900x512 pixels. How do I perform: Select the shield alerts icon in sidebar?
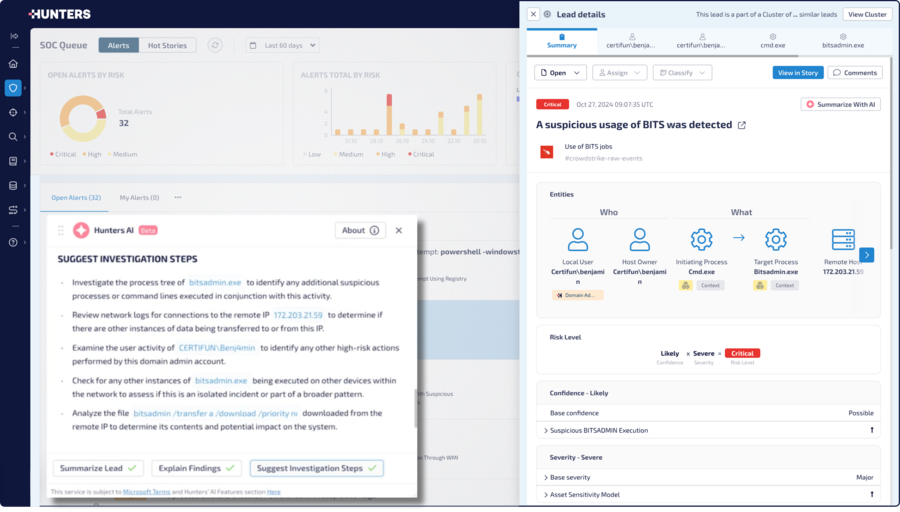click(x=13, y=88)
